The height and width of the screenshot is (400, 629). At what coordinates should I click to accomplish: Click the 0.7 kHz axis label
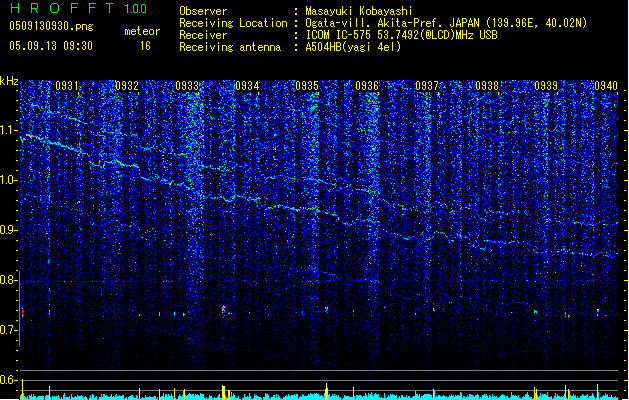click(x=8, y=330)
